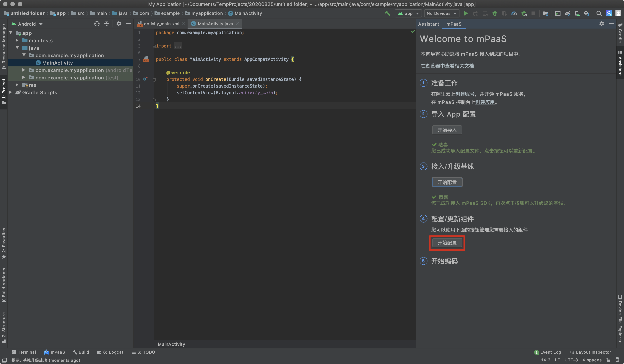Open Device File Explorer side tab
The height and width of the screenshot is (364, 624).
(620, 319)
